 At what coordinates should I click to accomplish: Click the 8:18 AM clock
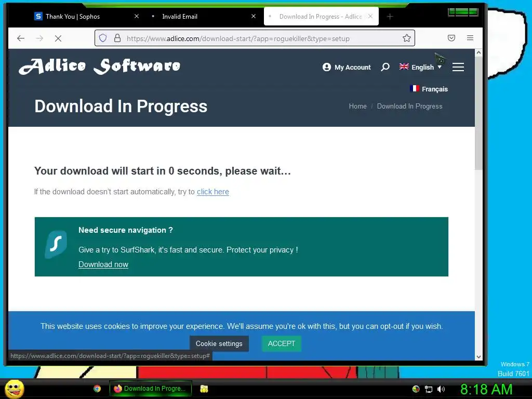pos(486,389)
